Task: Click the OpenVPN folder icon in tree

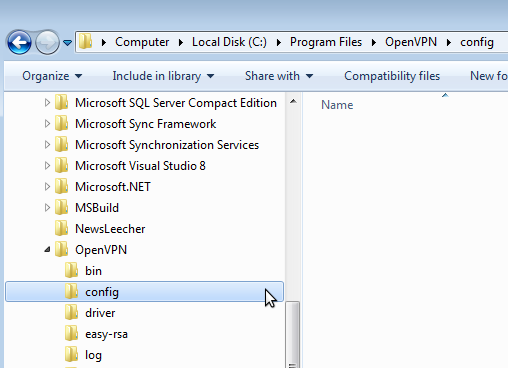Action: 62,249
